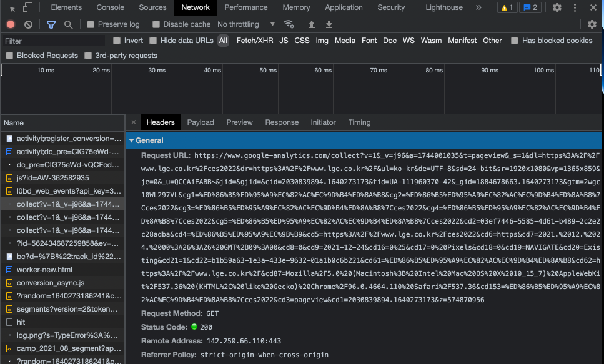Open the Preview tab
This screenshot has height=364, width=604.
(x=240, y=122)
